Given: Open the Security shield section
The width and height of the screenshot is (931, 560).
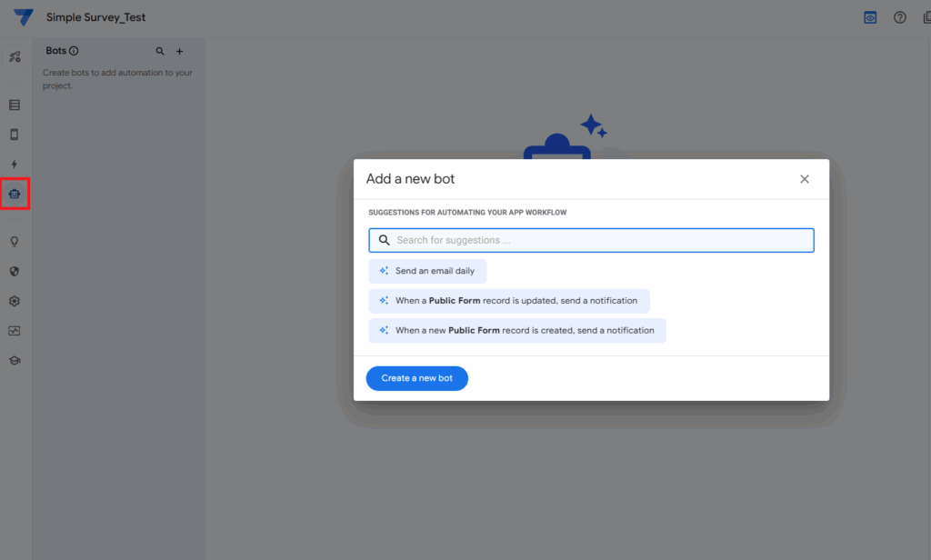Looking at the screenshot, I should [x=15, y=271].
